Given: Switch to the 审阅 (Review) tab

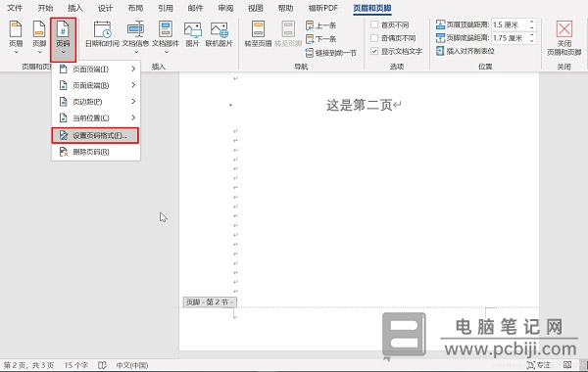Looking at the screenshot, I should 225,8.
